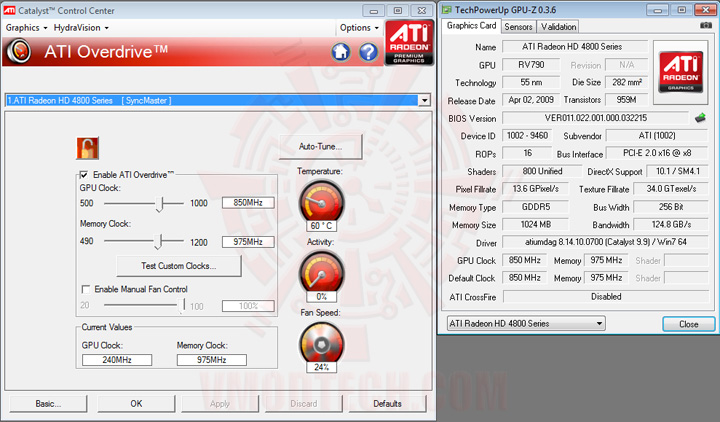Screen dimensions: 720x422
Task: Open the Help question mark icon
Action: tap(368, 52)
